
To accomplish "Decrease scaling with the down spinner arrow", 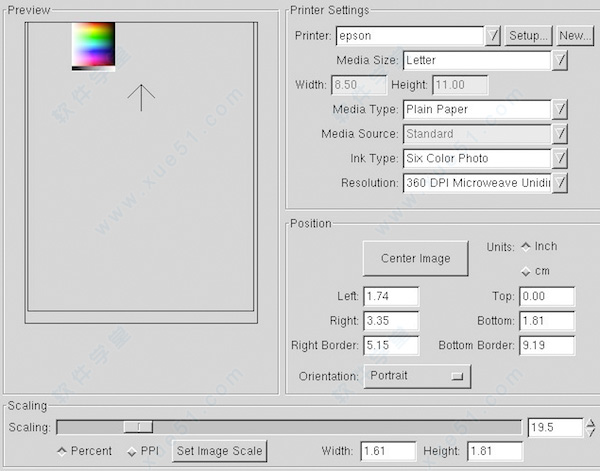I will pyautogui.click(x=591, y=432).
